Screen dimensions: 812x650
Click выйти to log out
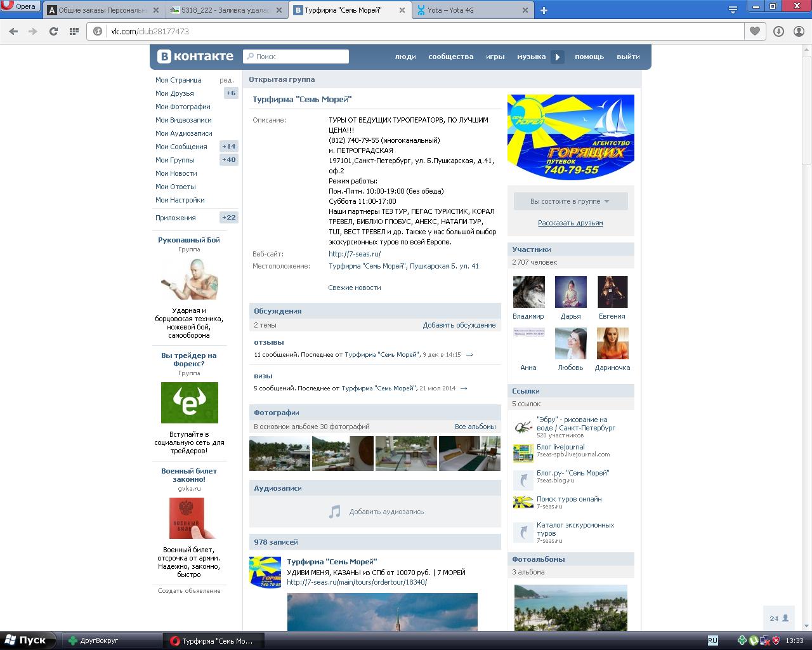(628, 56)
